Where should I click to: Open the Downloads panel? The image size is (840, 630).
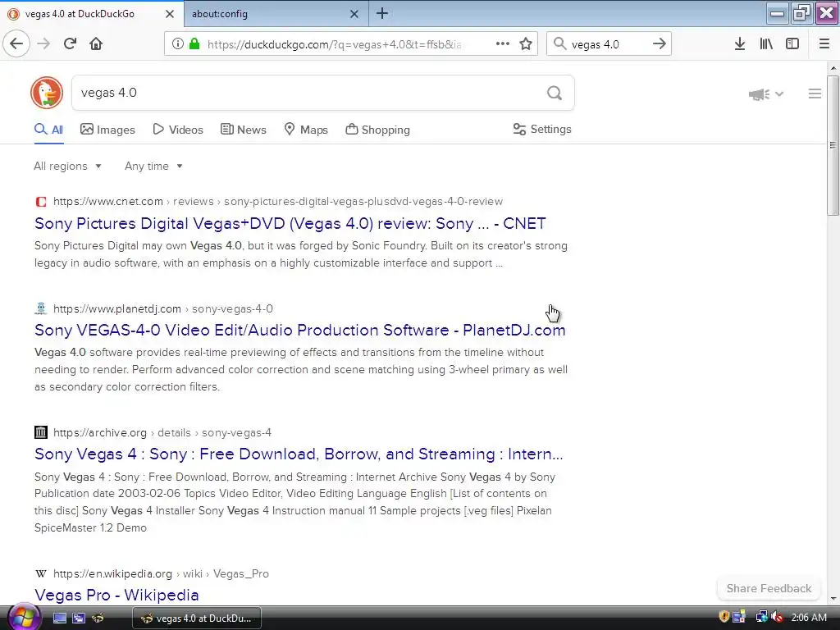739,43
